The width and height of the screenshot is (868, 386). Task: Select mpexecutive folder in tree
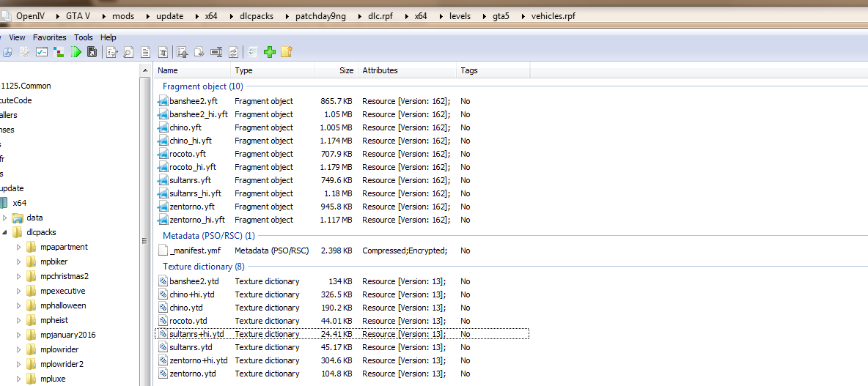(62, 291)
